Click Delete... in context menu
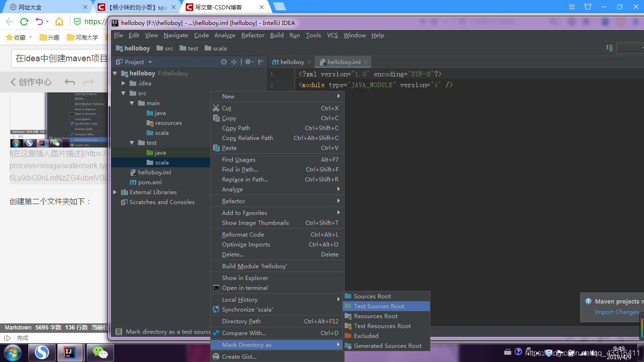Viewport: 644px width, 362px height. (x=277, y=254)
